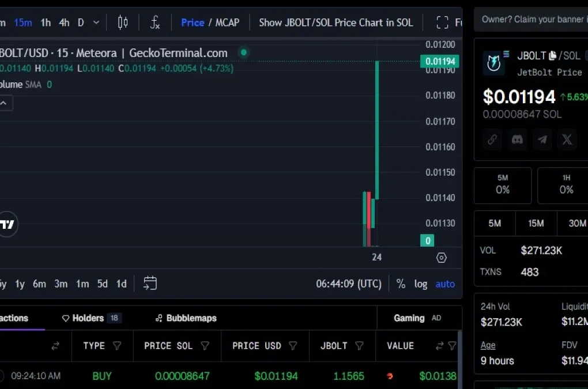
Task: Open the go-to-date calendar icon
Action: click(x=150, y=284)
